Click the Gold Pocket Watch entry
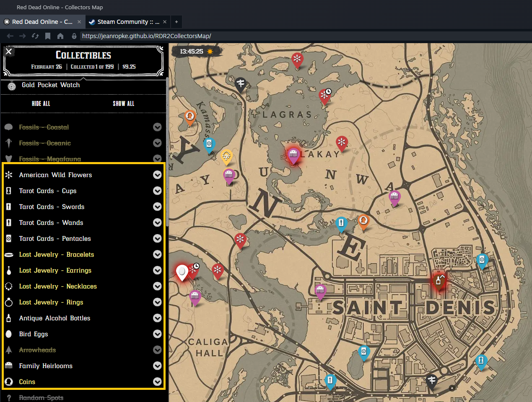 click(x=51, y=85)
